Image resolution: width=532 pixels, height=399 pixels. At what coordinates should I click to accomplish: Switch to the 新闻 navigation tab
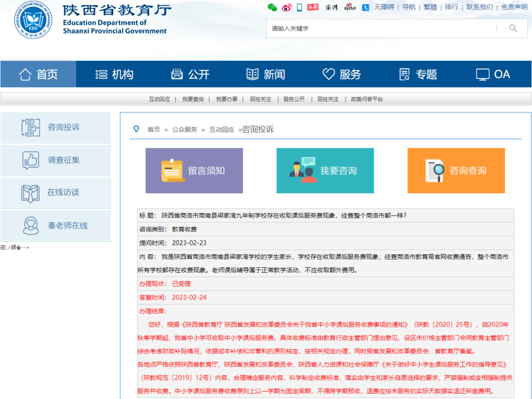(266, 74)
